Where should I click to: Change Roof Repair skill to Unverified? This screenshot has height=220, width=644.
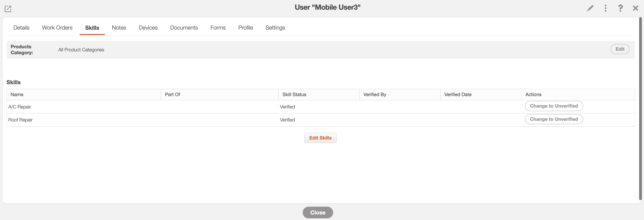[x=554, y=119]
